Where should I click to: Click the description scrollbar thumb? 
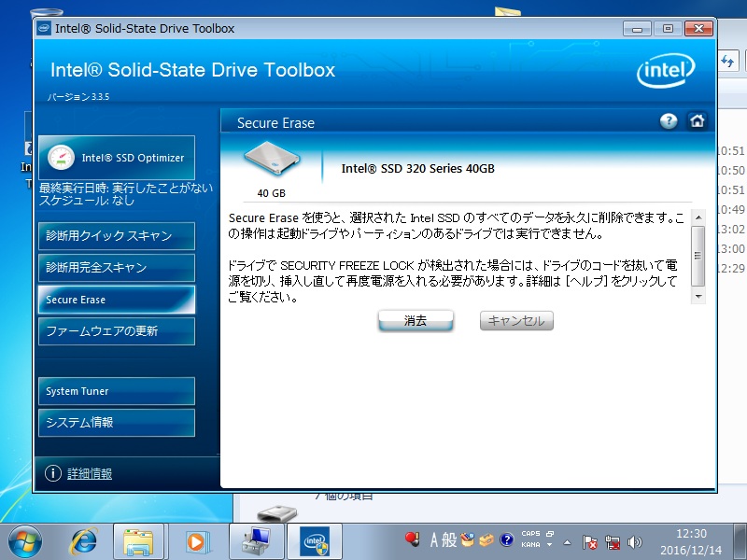698,256
